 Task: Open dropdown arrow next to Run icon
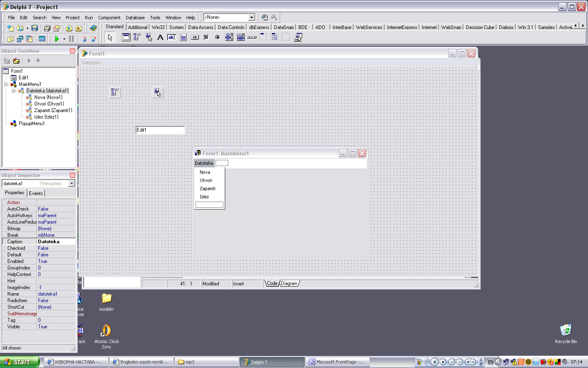(x=64, y=39)
